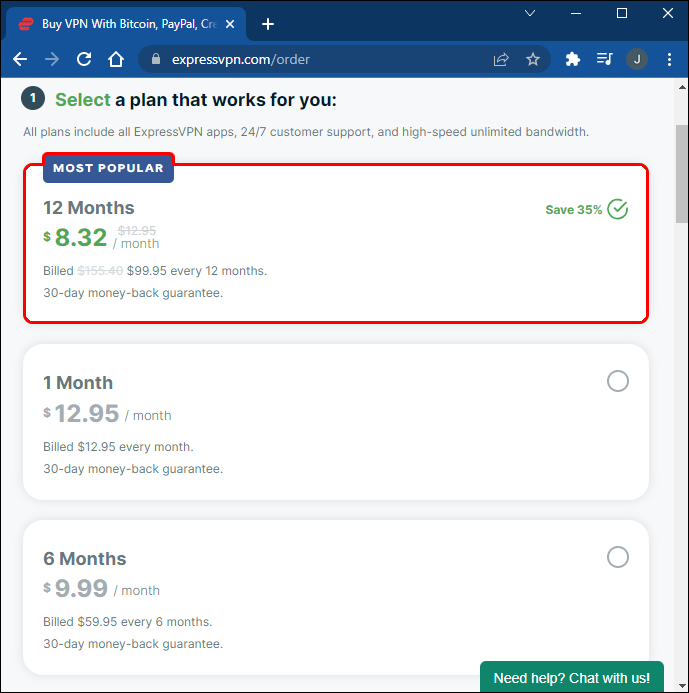The image size is (689, 693).
Task: Open the tab search chevron
Action: tap(530, 13)
